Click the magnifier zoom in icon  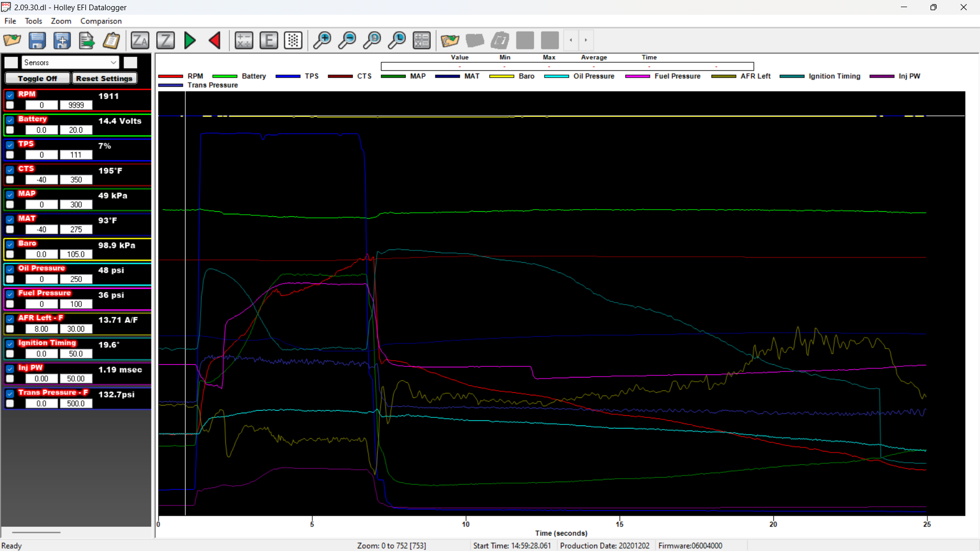pyautogui.click(x=322, y=40)
